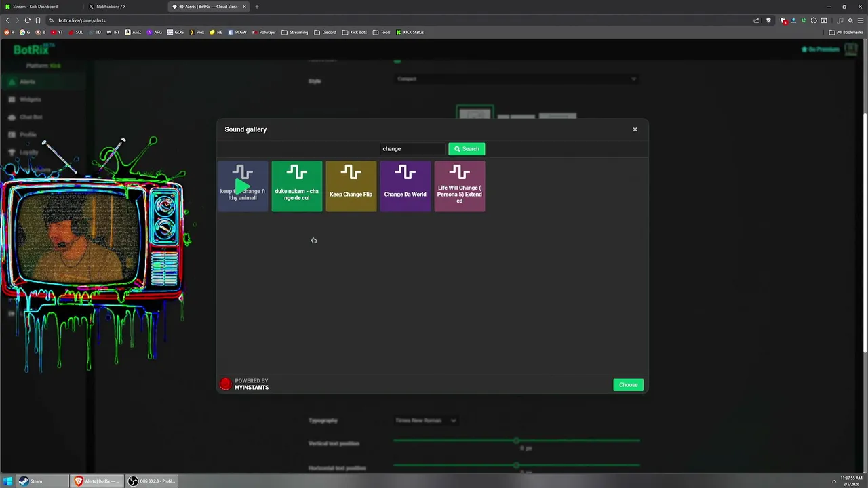Open the download extension icon in toolbar
Screen dimensions: 868x488
793,20
